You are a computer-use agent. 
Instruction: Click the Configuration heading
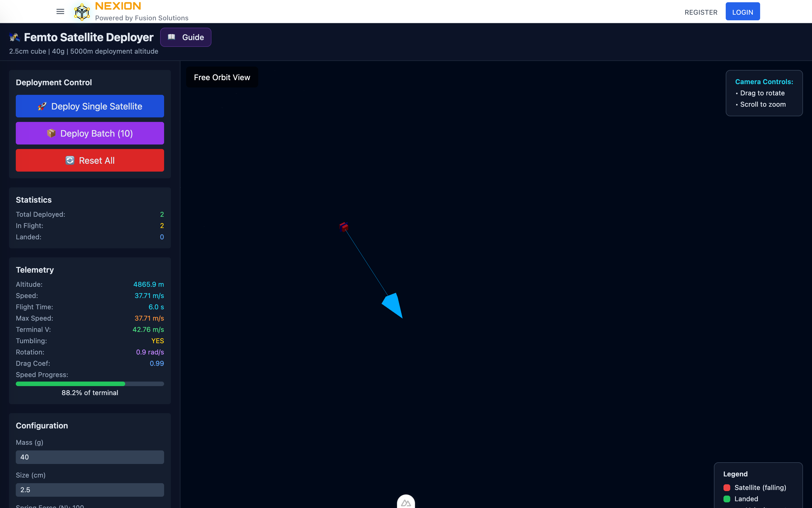tap(42, 426)
